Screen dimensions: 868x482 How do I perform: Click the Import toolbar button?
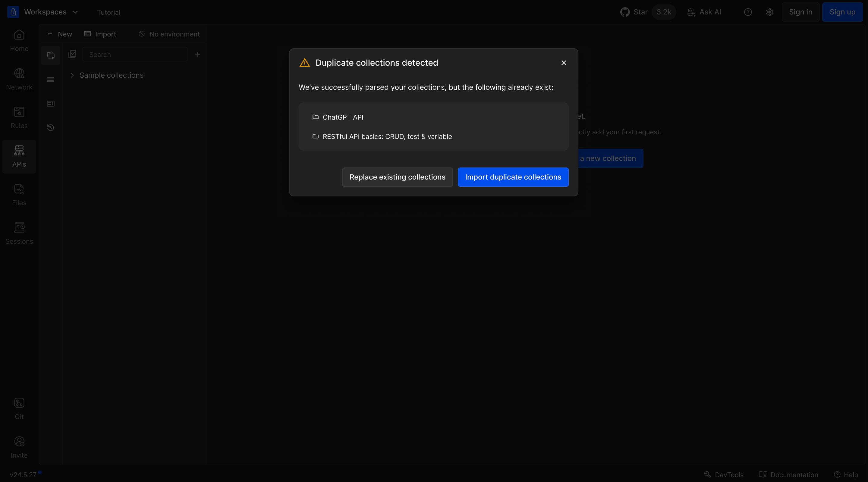[x=100, y=34]
